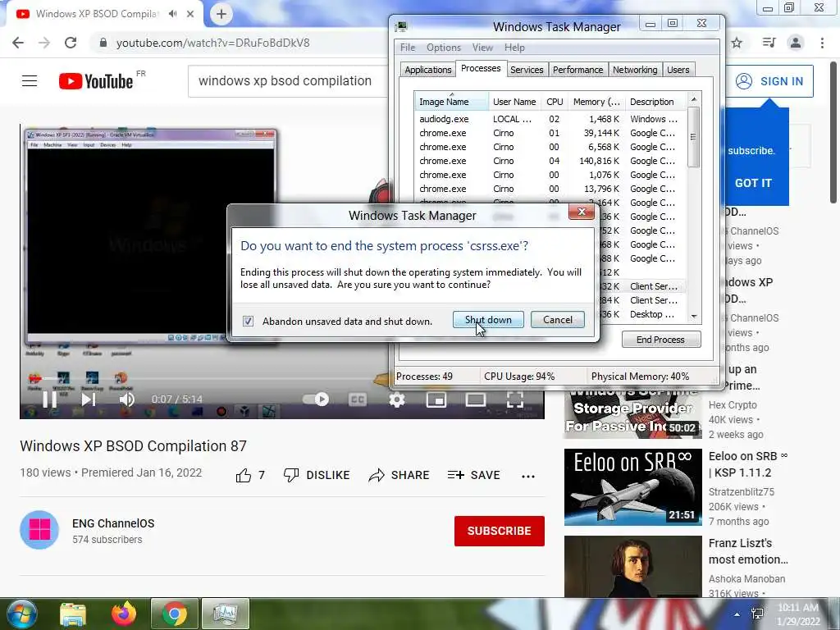This screenshot has width=840, height=630.
Task: Skip to next video with Next button
Action: pos(89,399)
